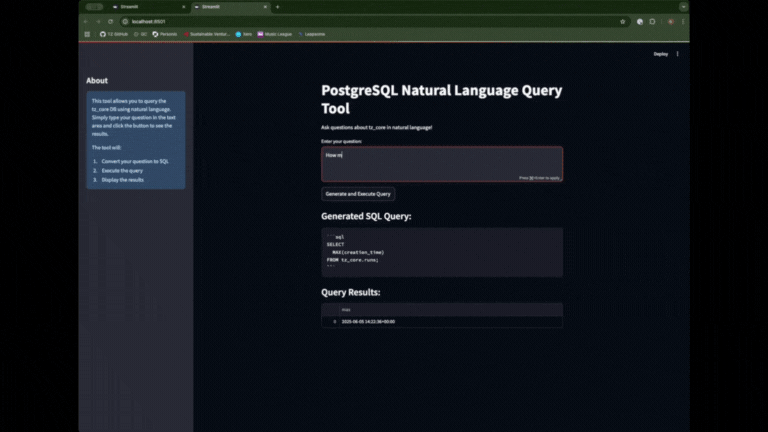Open the TZ GitHub bookmark
This screenshot has width=768, height=432.
(114, 34)
